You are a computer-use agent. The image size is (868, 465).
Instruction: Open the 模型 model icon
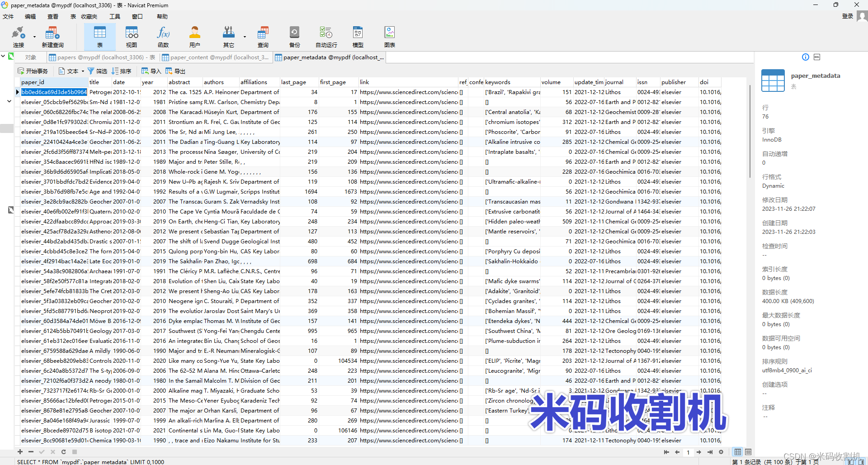[x=358, y=37]
